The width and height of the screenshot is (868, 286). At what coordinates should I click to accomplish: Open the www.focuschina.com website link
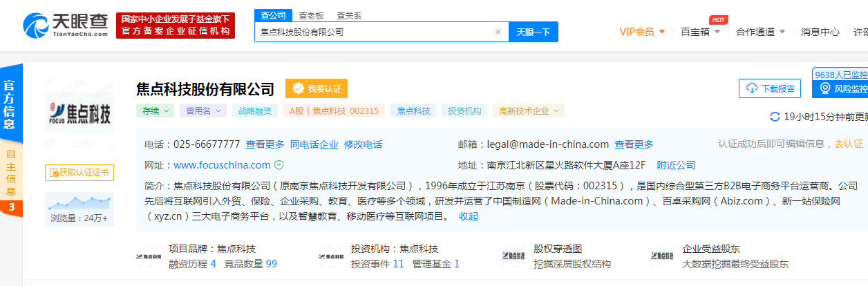[x=222, y=165]
